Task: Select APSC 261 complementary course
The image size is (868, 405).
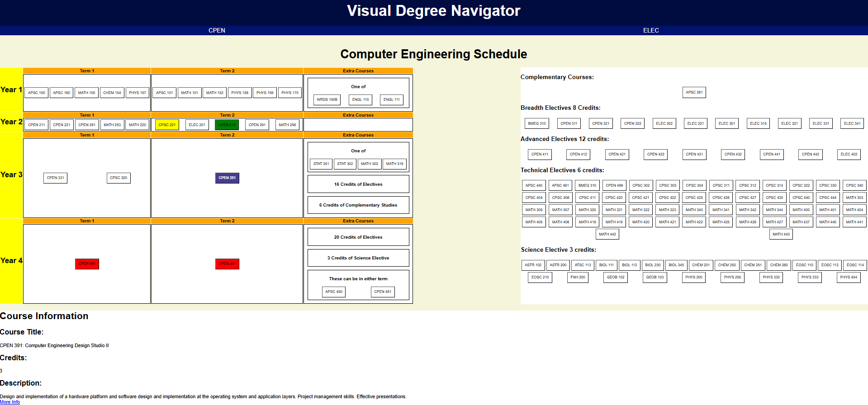Action: point(694,92)
